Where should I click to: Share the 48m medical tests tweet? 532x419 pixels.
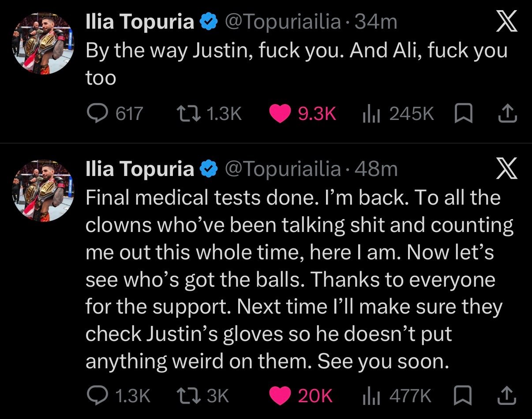[507, 396]
